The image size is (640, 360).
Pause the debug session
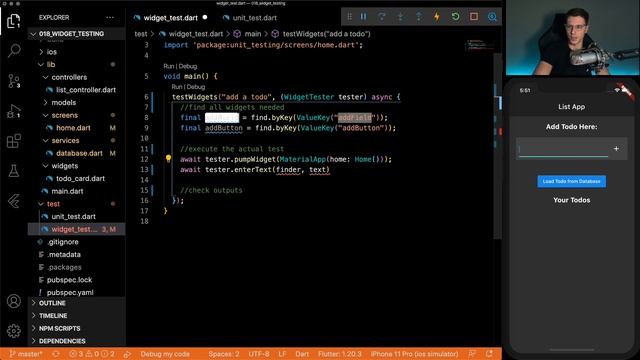click(x=363, y=17)
